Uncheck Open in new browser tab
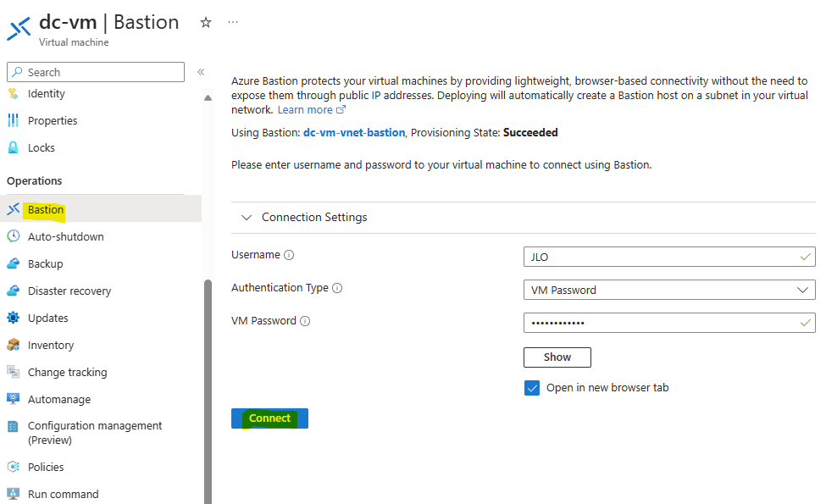 coord(532,388)
